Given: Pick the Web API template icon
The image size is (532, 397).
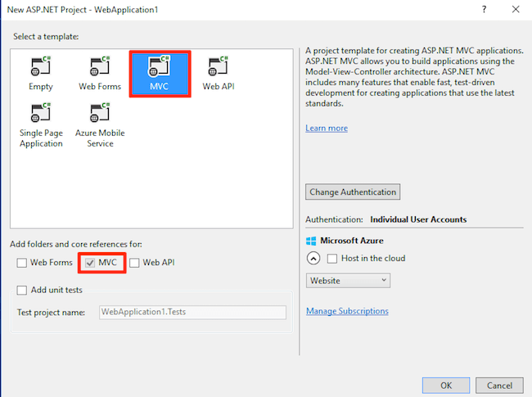Looking at the screenshot, I should pyautogui.click(x=219, y=66).
